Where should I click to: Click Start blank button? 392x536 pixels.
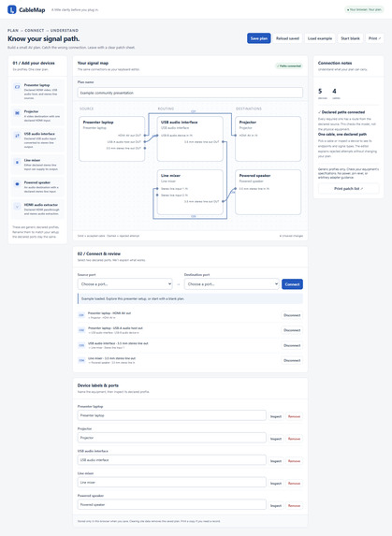point(350,38)
